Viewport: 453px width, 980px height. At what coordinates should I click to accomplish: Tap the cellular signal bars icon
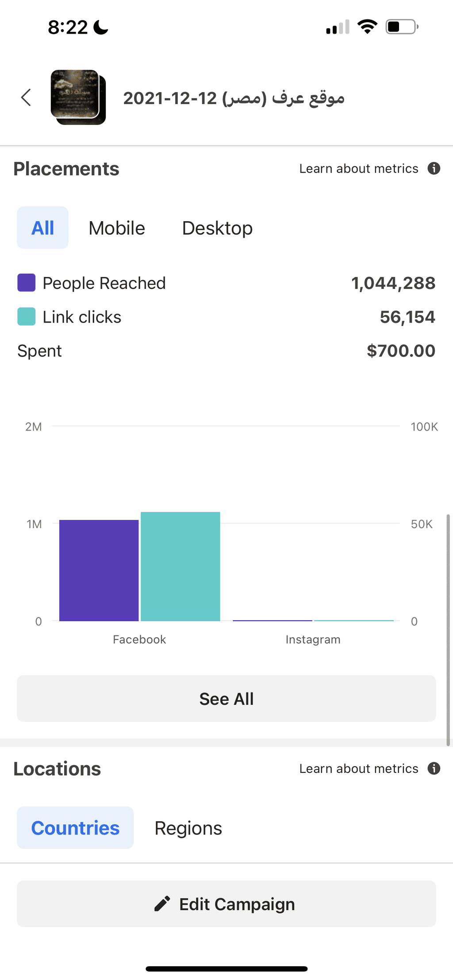[x=338, y=27]
